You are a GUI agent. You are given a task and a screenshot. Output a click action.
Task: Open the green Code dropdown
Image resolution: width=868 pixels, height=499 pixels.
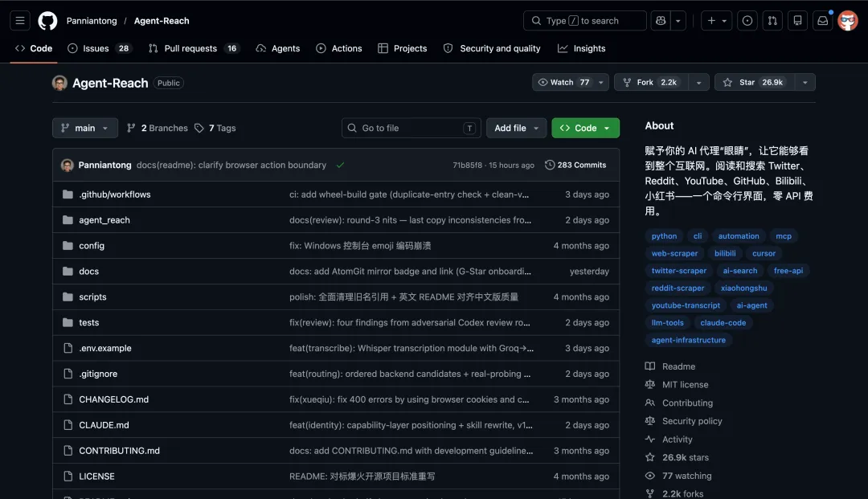(586, 128)
